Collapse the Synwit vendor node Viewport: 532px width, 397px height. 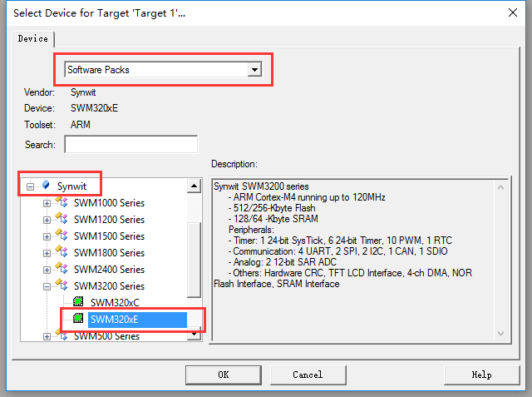click(30, 186)
